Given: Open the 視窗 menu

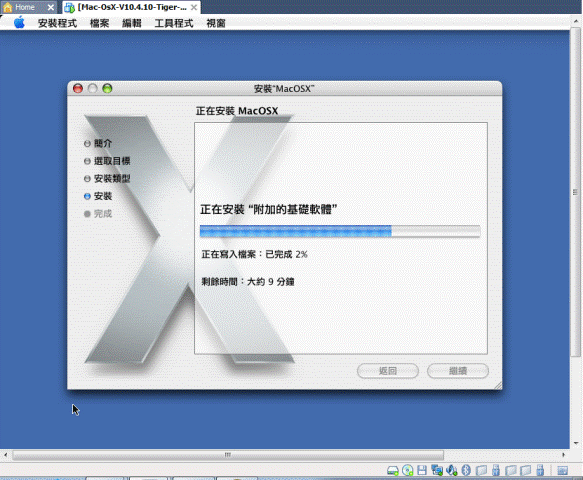Looking at the screenshot, I should point(216,23).
